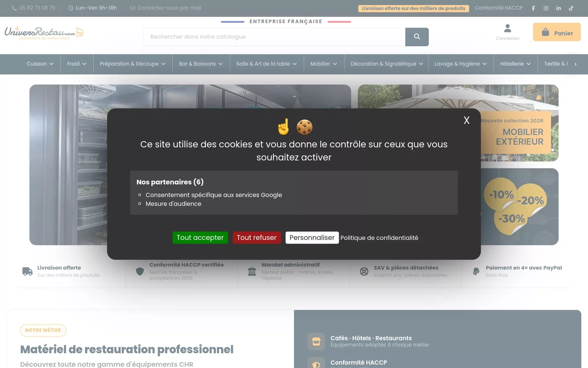Image resolution: width=588 pixels, height=368 pixels.
Task: Click the delivery truck icon for Livraison offerte
Action: (x=27, y=271)
